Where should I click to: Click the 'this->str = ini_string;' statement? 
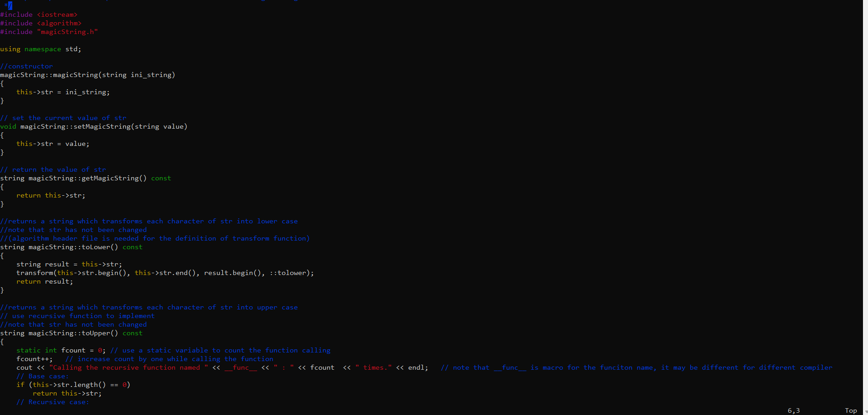[x=63, y=92]
